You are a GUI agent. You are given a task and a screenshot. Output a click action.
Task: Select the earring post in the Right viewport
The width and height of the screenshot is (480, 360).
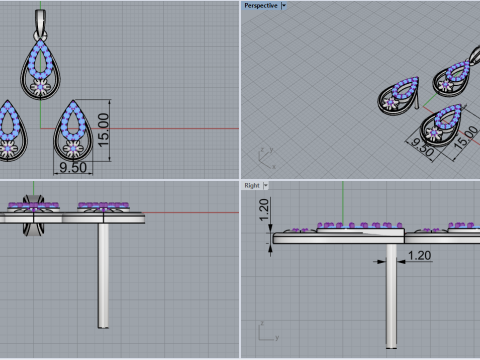pos(391,296)
